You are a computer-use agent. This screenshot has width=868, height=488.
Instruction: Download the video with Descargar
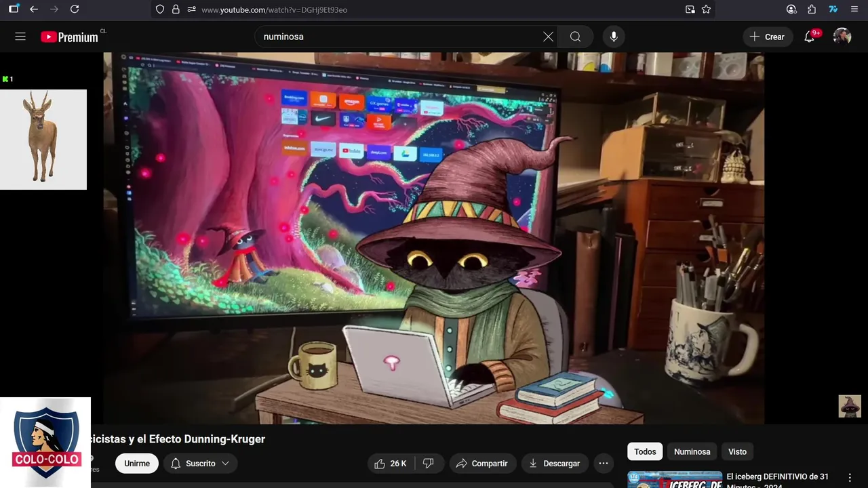(x=555, y=464)
